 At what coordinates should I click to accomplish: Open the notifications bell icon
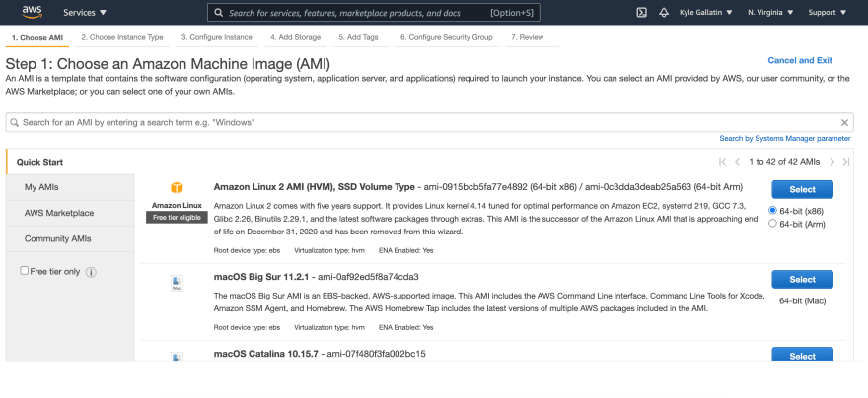664,12
